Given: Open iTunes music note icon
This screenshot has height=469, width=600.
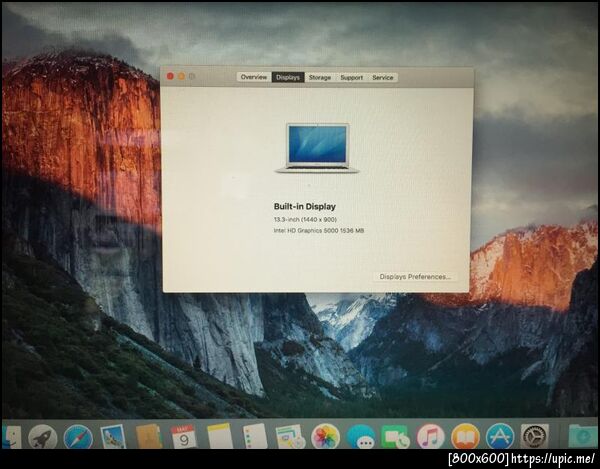Looking at the screenshot, I should [431, 436].
